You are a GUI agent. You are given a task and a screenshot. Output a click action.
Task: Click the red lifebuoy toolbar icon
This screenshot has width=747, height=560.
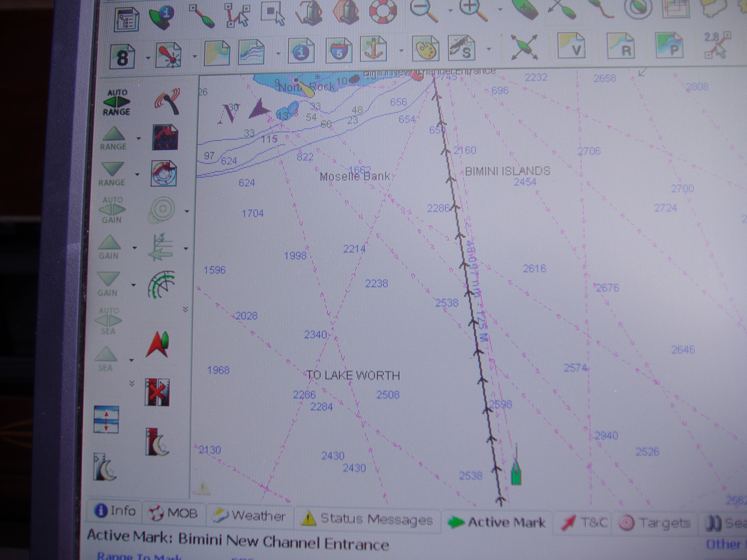click(383, 11)
